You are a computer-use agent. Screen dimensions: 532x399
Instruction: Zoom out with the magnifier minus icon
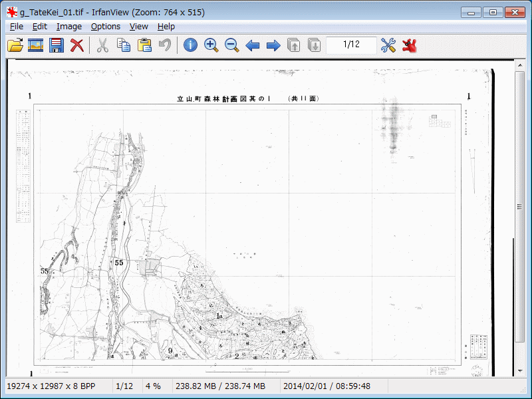point(231,45)
